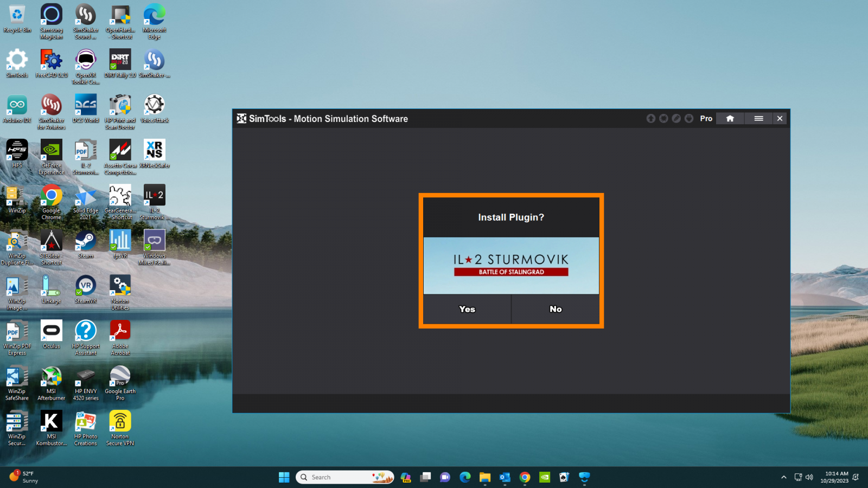Close the SimTools window
This screenshot has width=868, height=488.
click(780, 118)
